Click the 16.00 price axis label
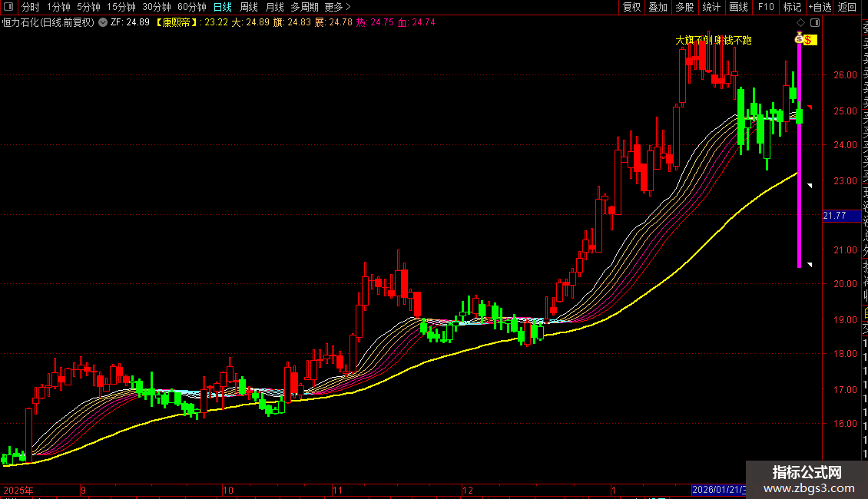 click(x=845, y=423)
